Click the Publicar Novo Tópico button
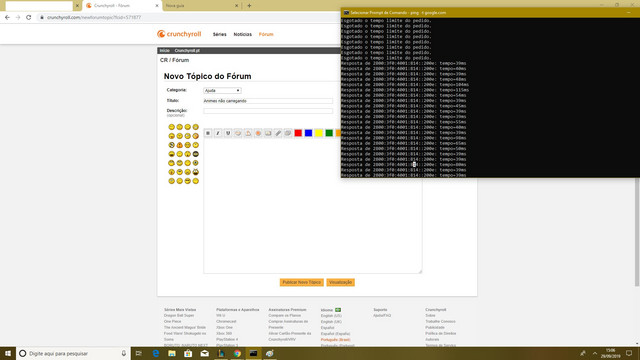The width and height of the screenshot is (640, 360). 302,282
